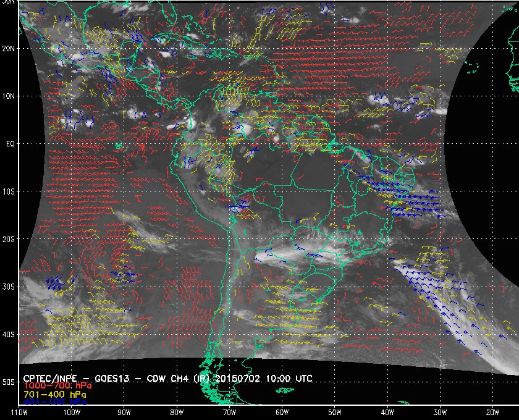519x420 pixels.
Task: Click the 20W longitude label
Action: pyautogui.click(x=492, y=413)
